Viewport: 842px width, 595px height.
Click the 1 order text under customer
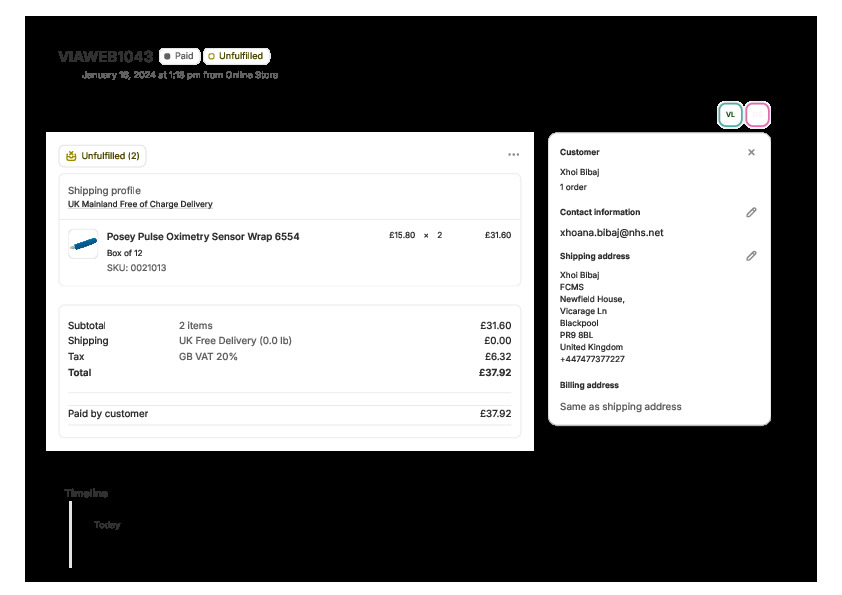pyautogui.click(x=573, y=187)
